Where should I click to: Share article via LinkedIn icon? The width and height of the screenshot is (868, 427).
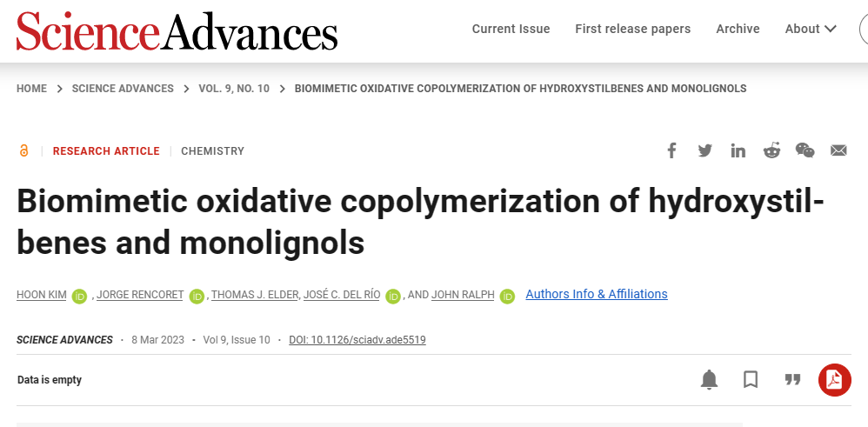point(738,150)
